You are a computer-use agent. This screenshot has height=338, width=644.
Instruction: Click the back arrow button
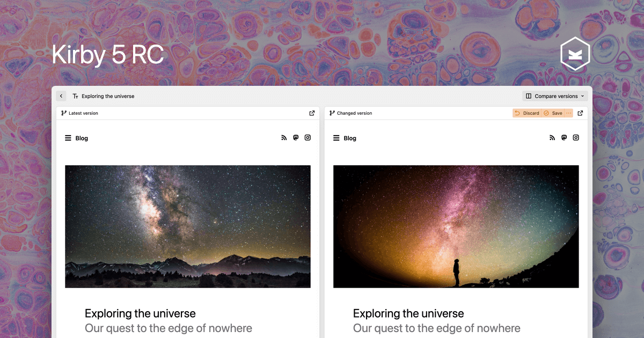click(61, 96)
